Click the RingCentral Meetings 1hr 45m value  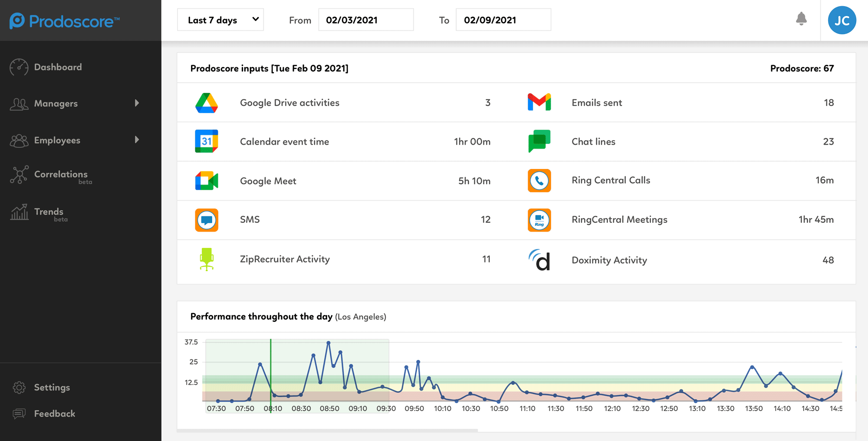(x=816, y=220)
